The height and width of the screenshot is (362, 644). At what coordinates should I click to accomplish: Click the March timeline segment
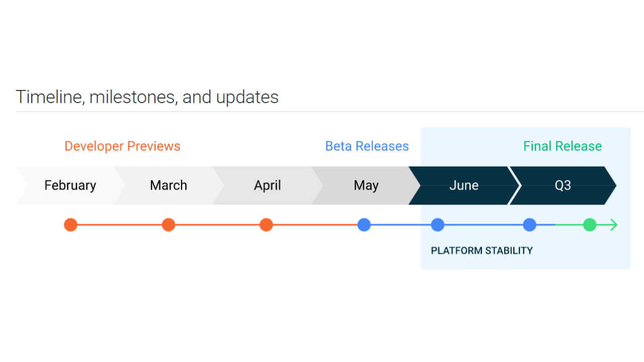[x=168, y=185]
